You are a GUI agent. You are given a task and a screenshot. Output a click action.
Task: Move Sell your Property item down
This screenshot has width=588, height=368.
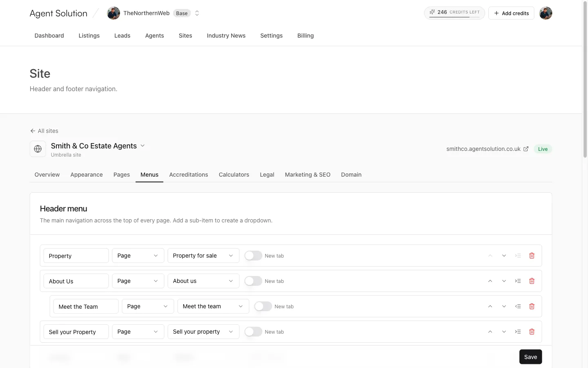[x=504, y=332]
